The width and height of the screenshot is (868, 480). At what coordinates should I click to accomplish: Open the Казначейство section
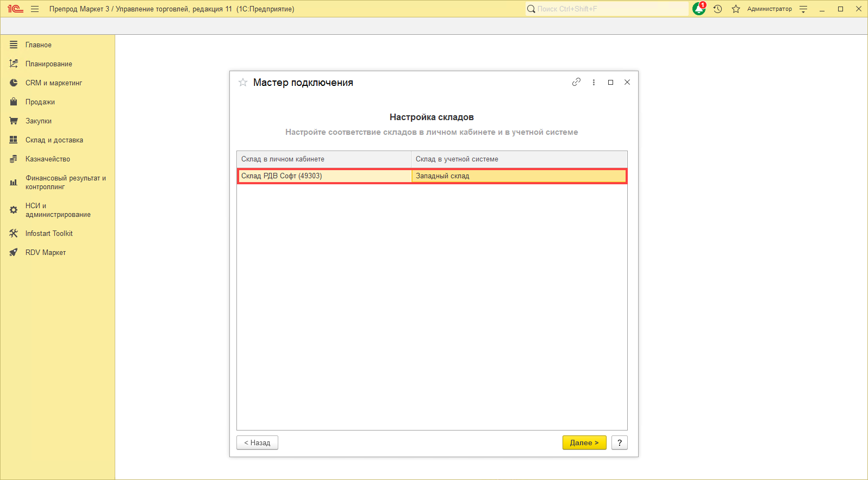tap(48, 159)
